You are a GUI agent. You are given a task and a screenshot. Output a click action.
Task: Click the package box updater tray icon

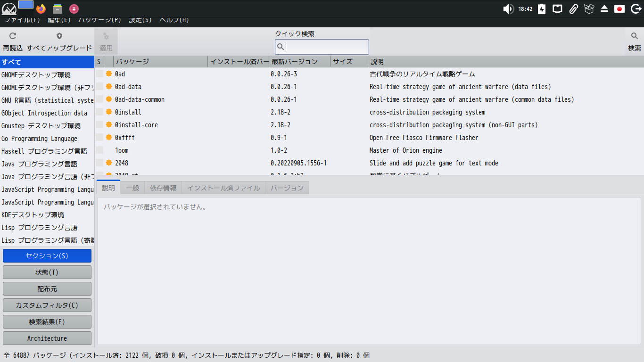pos(589,9)
